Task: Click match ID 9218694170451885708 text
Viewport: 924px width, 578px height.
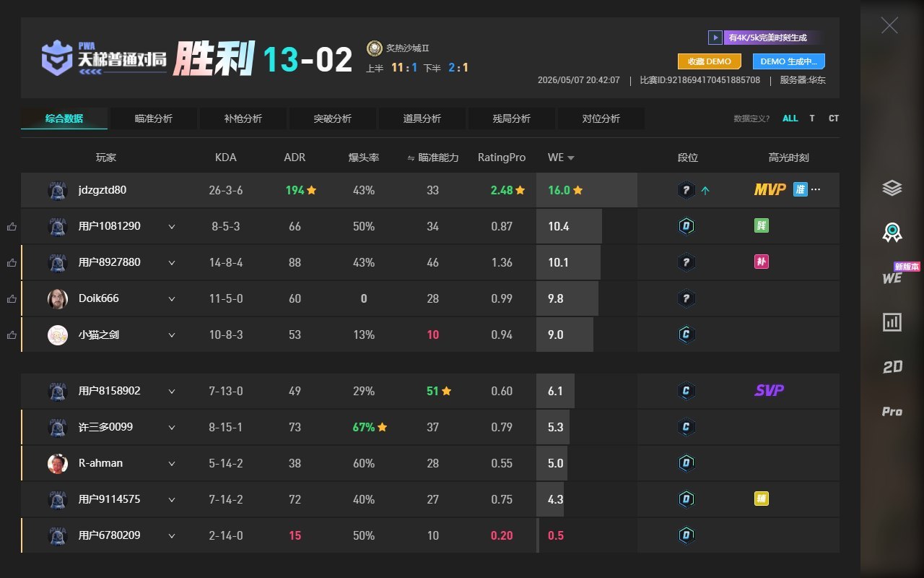Action: (699, 80)
